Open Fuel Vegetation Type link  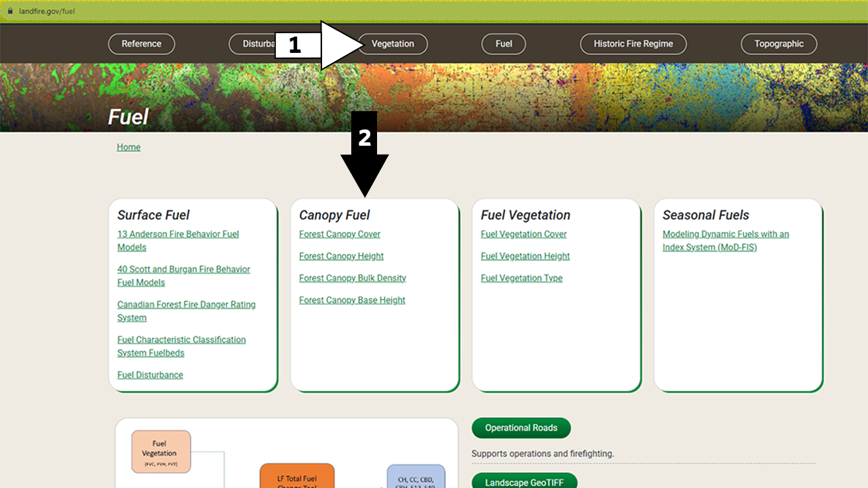pyautogui.click(x=521, y=278)
